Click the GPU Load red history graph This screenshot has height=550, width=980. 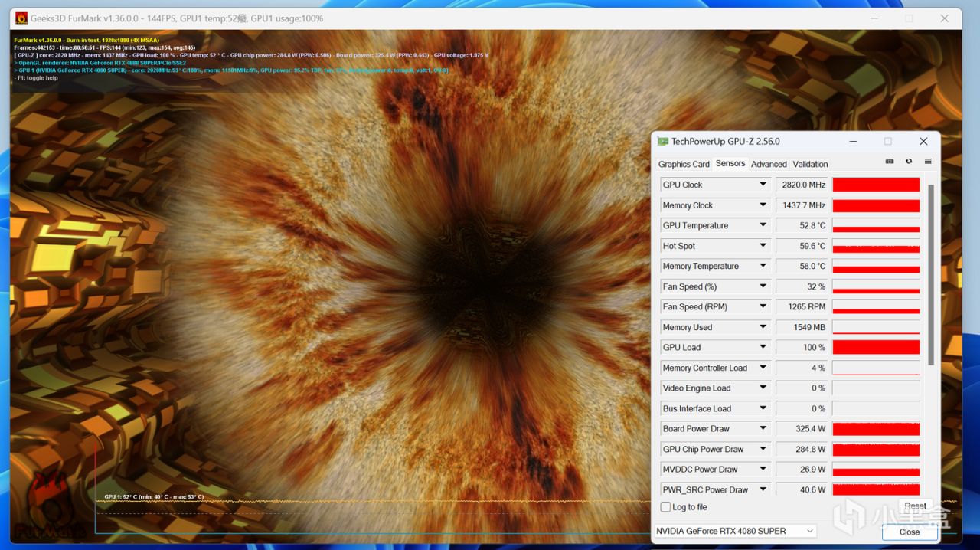(x=876, y=347)
